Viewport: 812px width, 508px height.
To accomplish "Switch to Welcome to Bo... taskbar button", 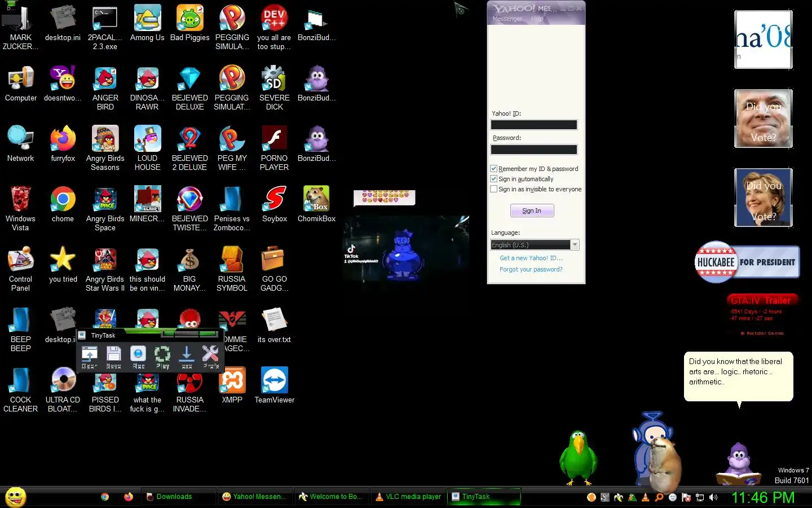I will [x=333, y=497].
